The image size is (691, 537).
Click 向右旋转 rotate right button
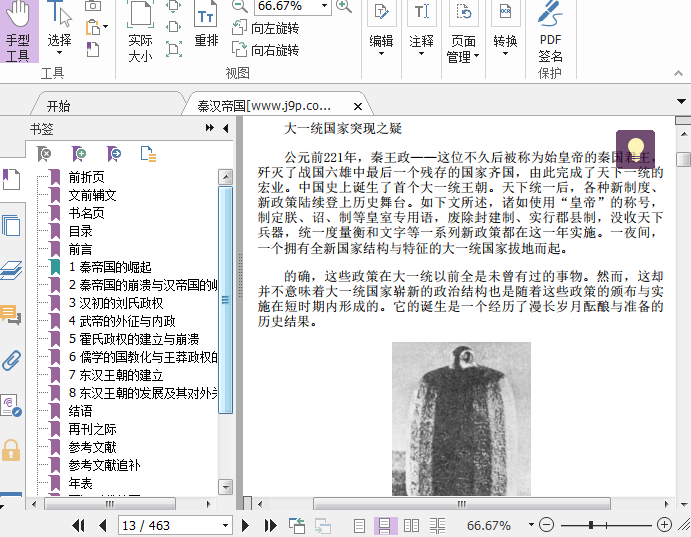click(x=266, y=50)
